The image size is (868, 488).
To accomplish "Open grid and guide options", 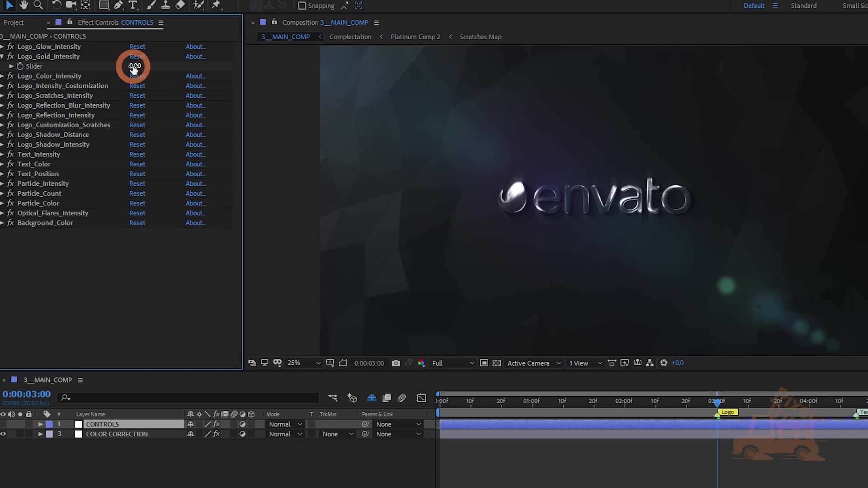I will (330, 363).
